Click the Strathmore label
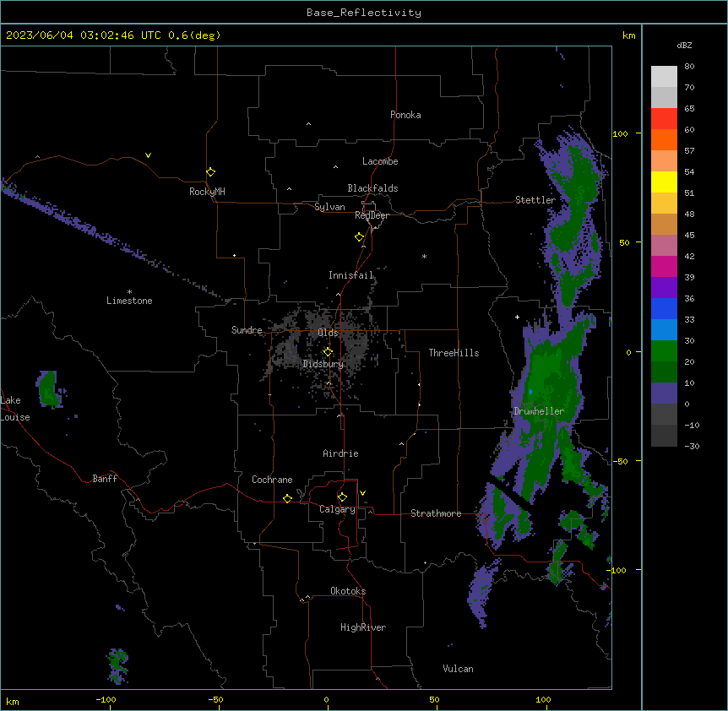 [x=436, y=513]
